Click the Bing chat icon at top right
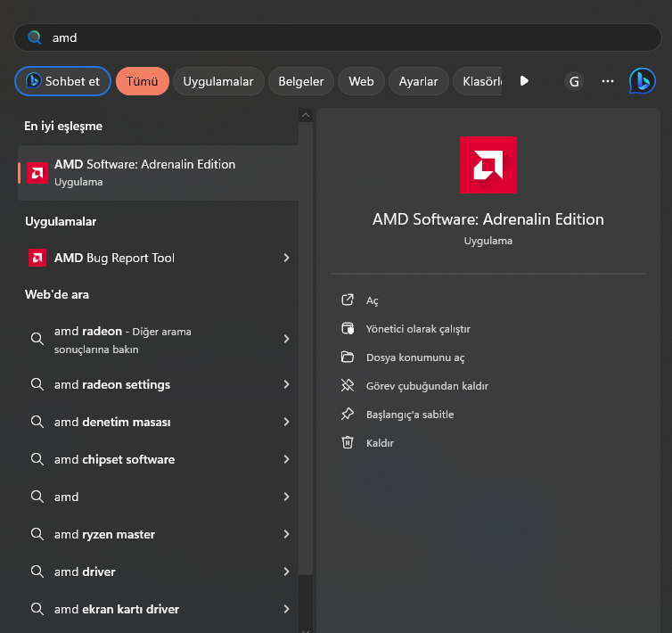672x633 pixels. (642, 81)
